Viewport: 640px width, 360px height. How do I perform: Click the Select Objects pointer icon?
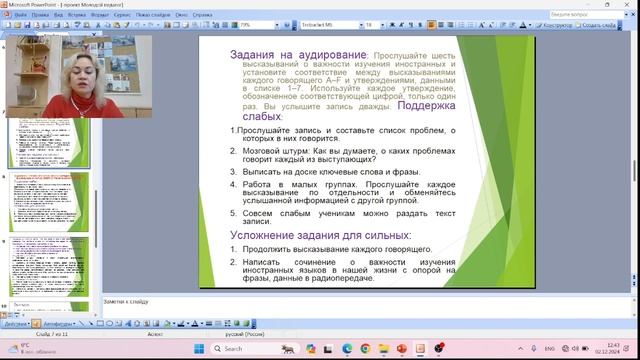tap(36, 324)
